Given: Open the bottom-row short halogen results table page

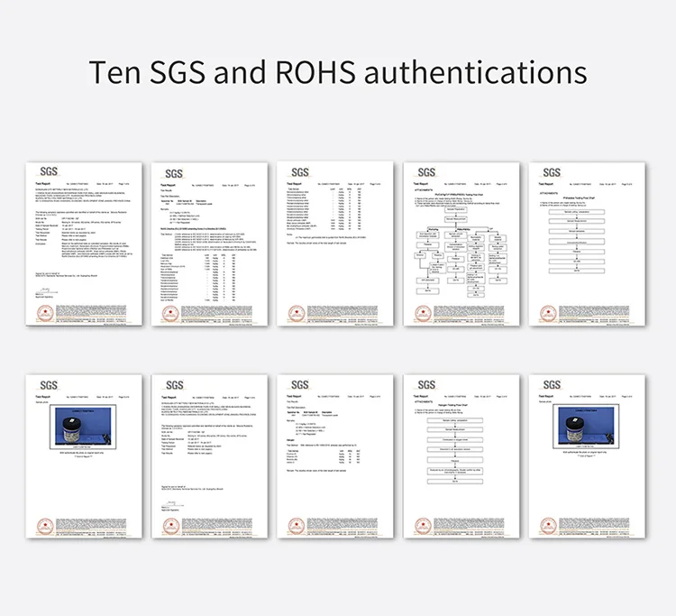Looking at the screenshot, I should (335, 456).
